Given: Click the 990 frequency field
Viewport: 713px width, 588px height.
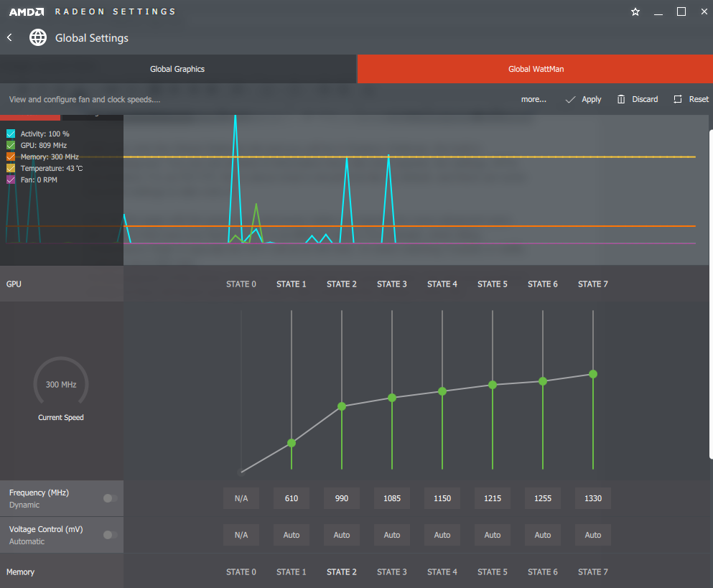Looking at the screenshot, I should click(x=342, y=498).
